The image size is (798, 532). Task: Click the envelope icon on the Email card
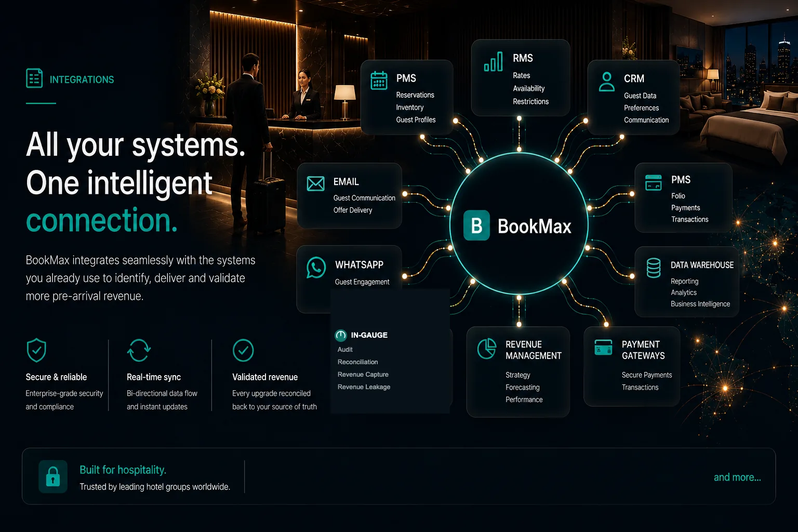point(316,183)
